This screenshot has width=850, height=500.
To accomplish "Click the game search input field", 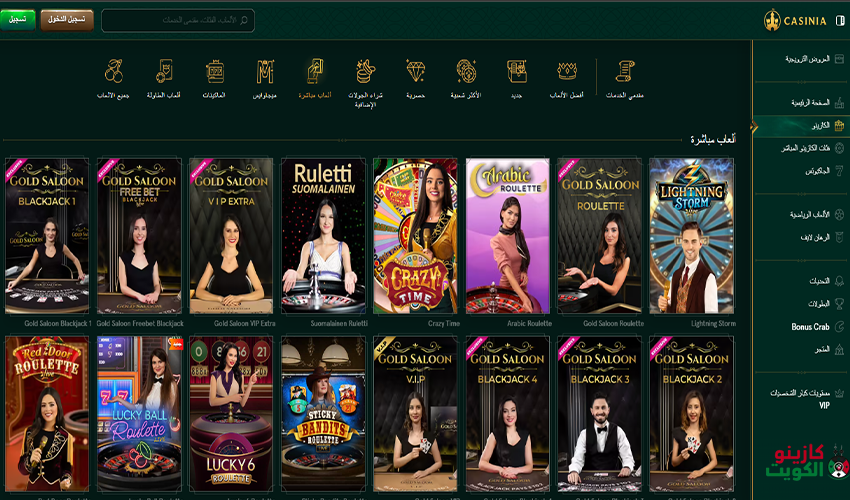I will coord(178,20).
